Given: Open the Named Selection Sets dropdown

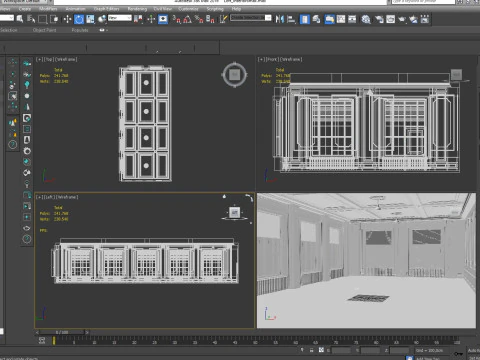Looking at the screenshot, I should [x=251, y=18].
